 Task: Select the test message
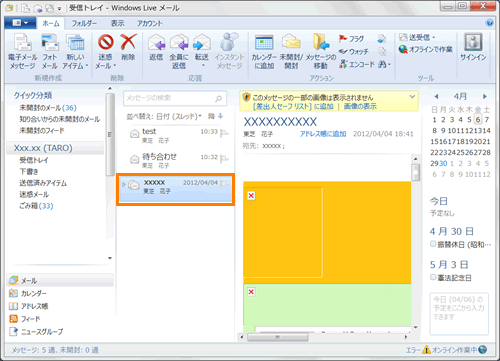click(x=176, y=135)
